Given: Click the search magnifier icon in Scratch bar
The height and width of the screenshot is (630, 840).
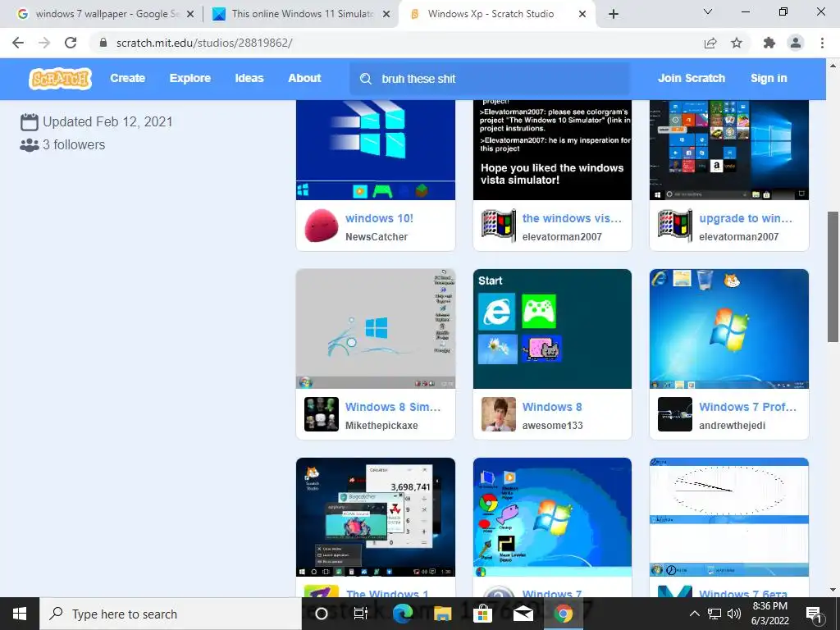Looking at the screenshot, I should pos(366,79).
